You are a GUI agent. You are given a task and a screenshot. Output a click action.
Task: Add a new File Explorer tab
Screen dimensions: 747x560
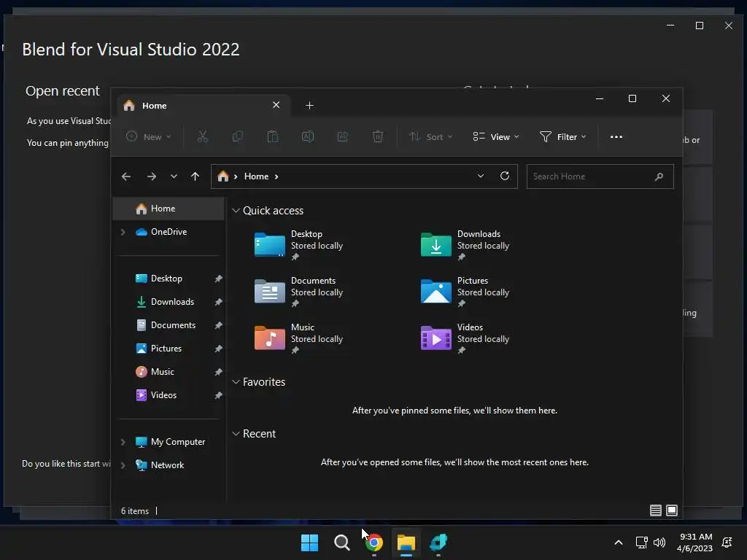pyautogui.click(x=309, y=105)
